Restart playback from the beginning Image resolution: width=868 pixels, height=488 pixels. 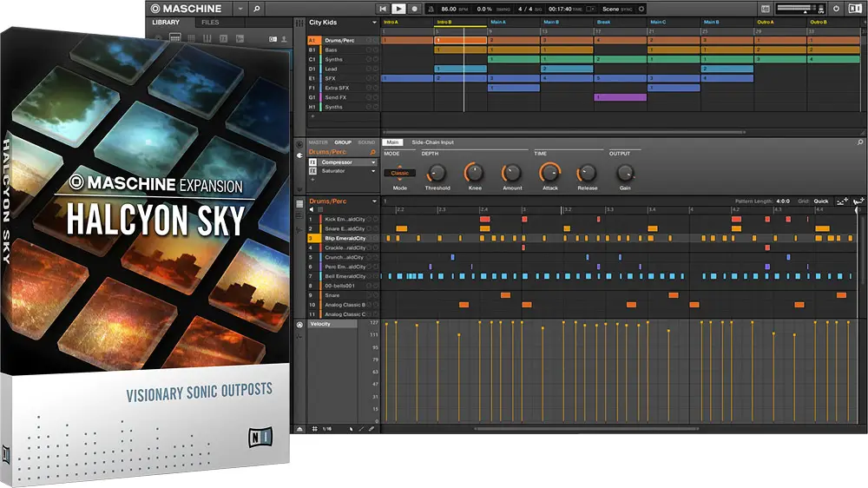coord(383,9)
